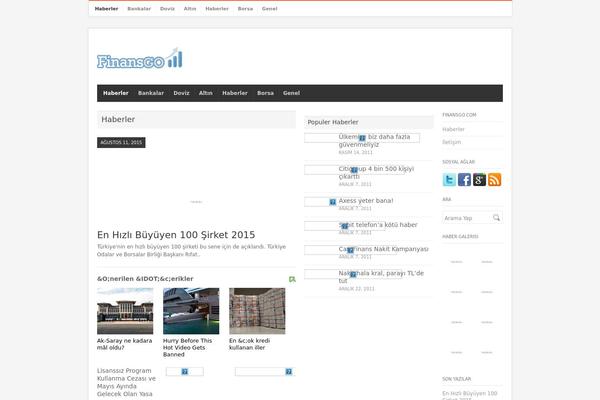This screenshot has width=600, height=400.
Task: Open Citigroup 4 bin 500 kişiyi çıkarttı
Action: click(376, 173)
